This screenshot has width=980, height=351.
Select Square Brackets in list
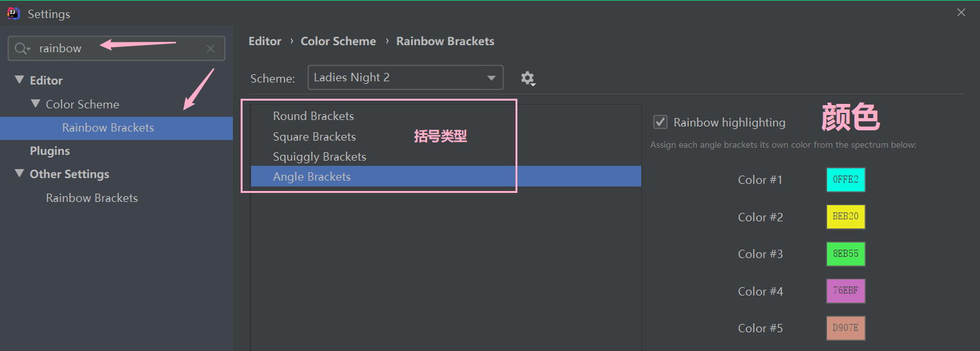[x=314, y=137]
